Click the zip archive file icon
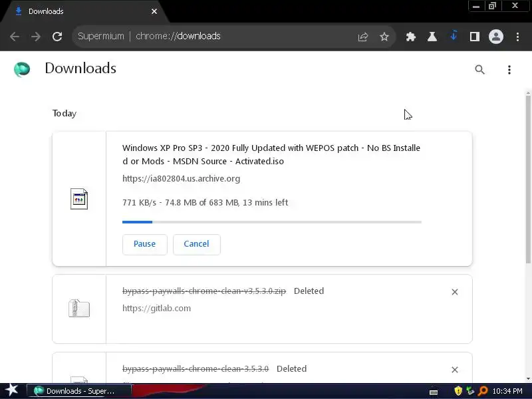 (78, 309)
